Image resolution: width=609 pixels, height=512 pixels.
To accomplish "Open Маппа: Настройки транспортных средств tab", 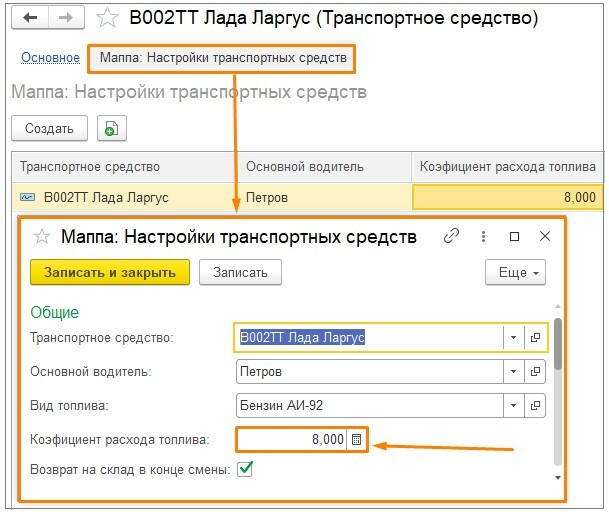I will tap(222, 58).
